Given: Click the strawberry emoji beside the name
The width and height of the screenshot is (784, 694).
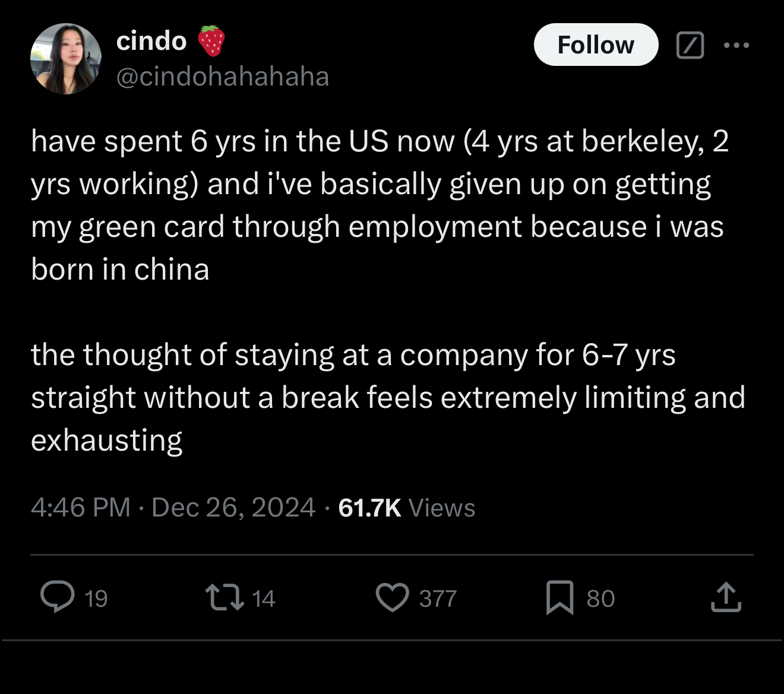Looking at the screenshot, I should point(211,41).
